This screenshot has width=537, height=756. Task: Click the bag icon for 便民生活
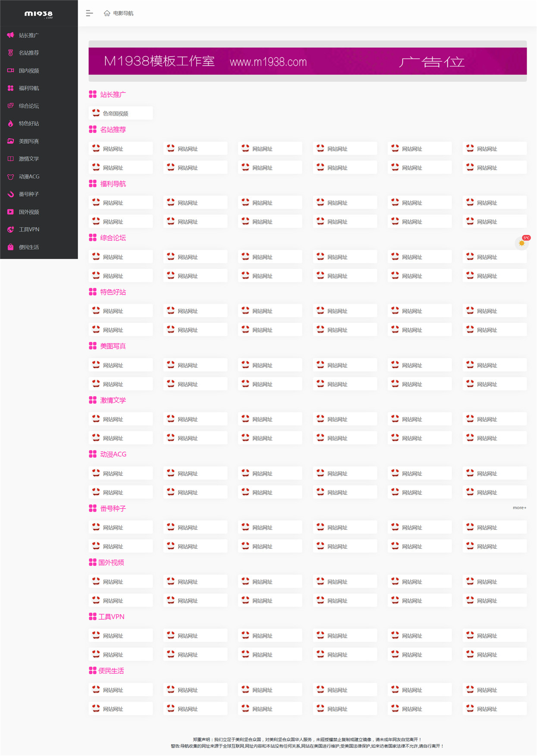10,247
